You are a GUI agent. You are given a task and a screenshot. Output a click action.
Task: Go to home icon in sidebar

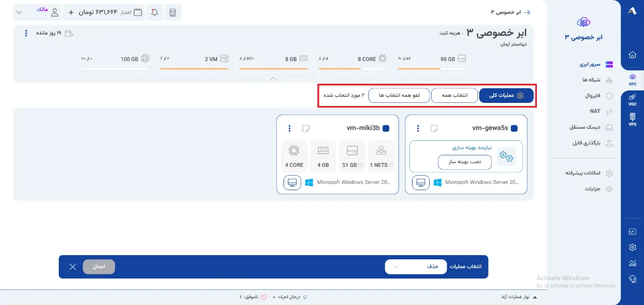pyautogui.click(x=633, y=55)
